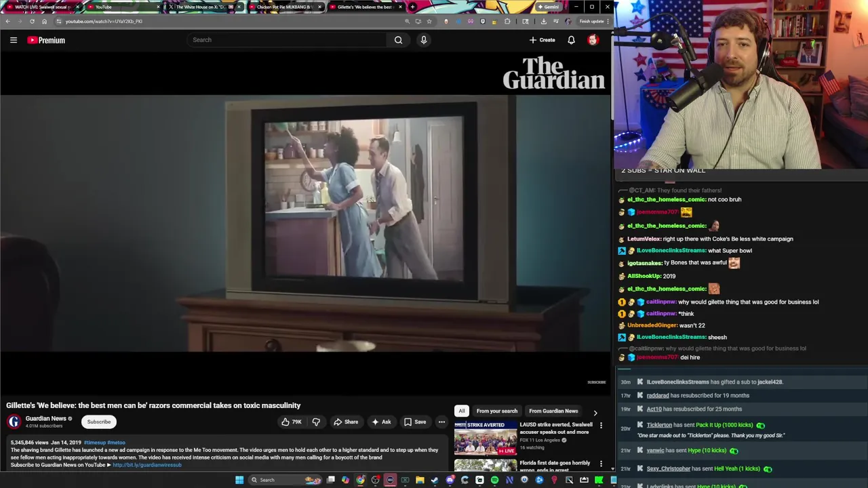Click the browser address bar URL

click(104, 21)
